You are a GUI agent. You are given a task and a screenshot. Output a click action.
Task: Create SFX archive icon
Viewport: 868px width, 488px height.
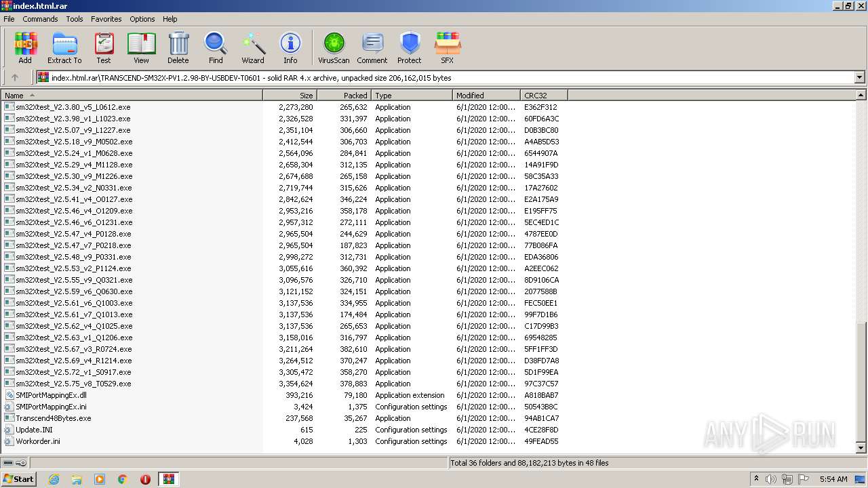448,47
